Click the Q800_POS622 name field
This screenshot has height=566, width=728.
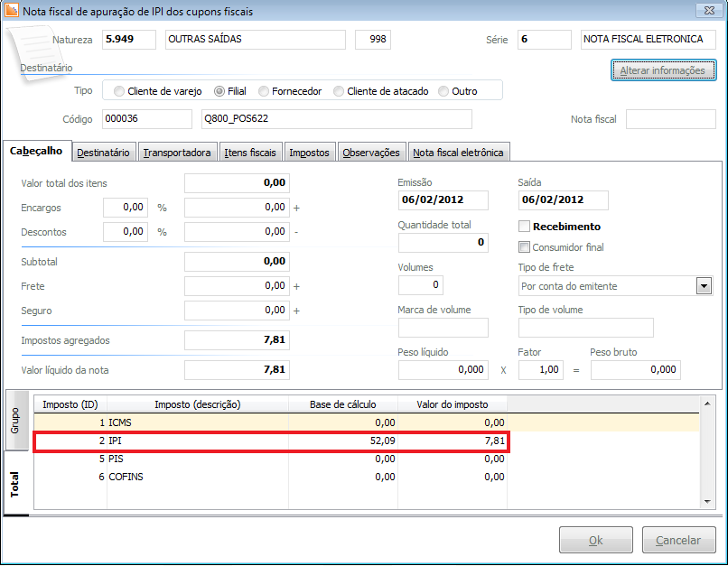(x=337, y=119)
